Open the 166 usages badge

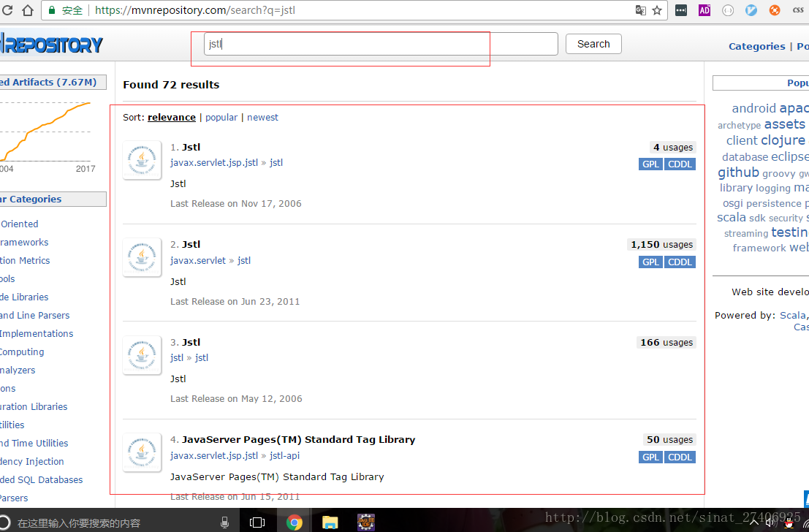666,343
